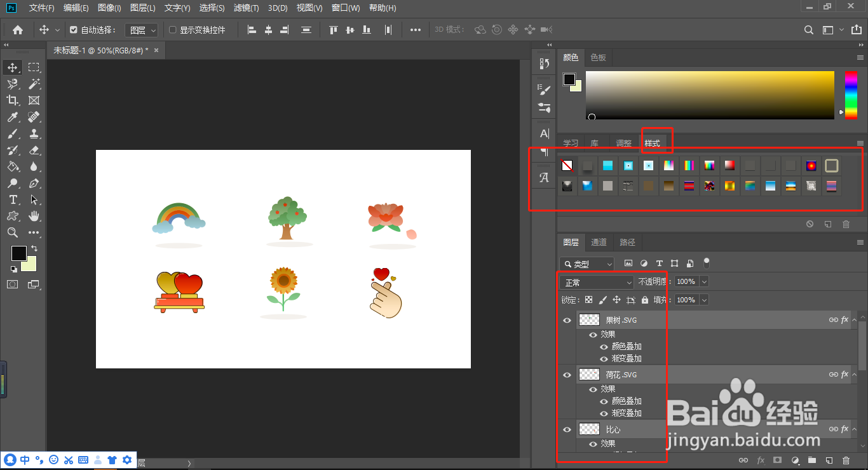Open the 图层 auto-select dropdown
The image size is (868, 470).
click(x=143, y=30)
